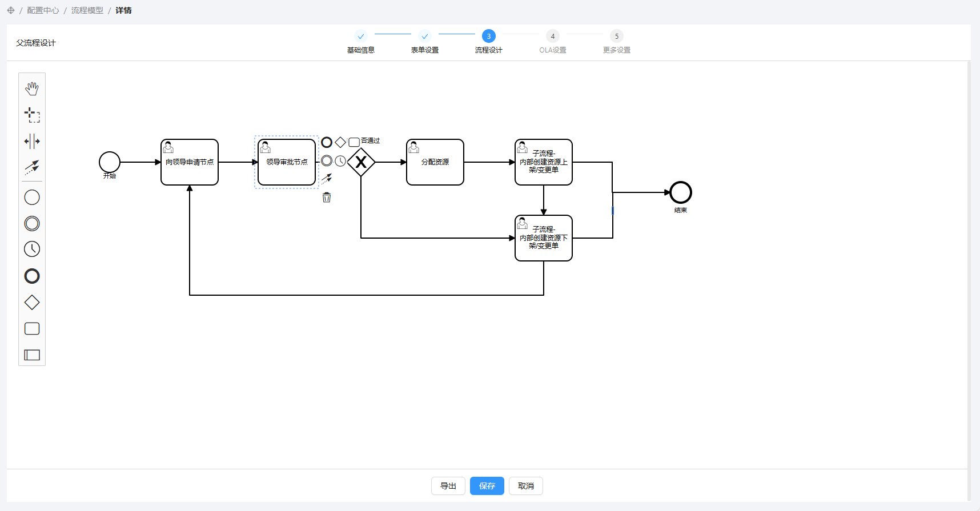Viewport: 980px width, 511px height.
Task: Select the exclusive gateway X diamond
Action: pos(361,162)
